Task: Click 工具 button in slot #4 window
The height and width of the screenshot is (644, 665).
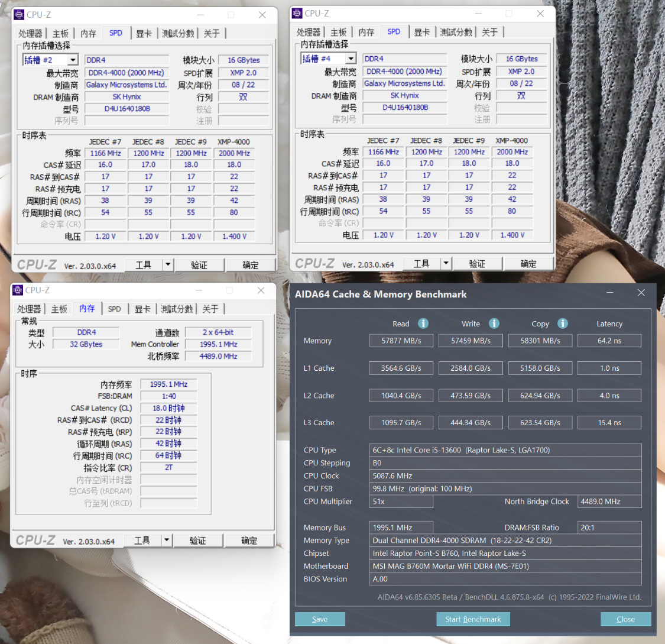Action: click(421, 264)
